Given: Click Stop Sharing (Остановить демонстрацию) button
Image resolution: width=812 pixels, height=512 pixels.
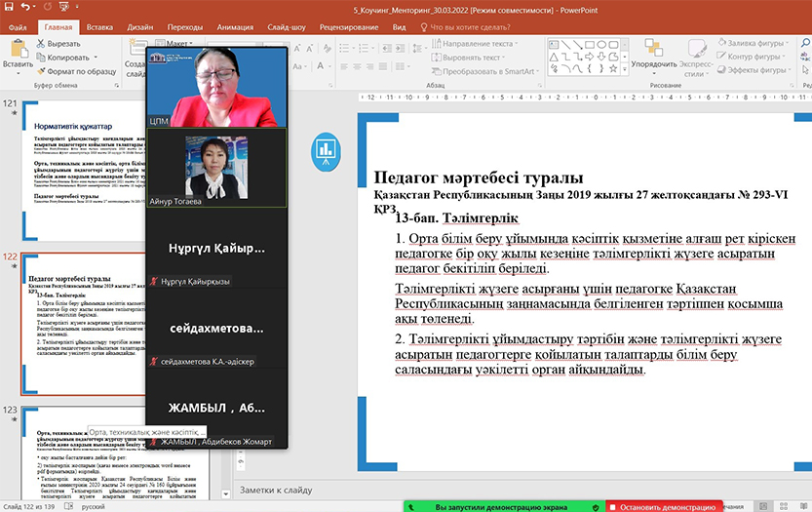Looking at the screenshot, I should click(663, 507).
